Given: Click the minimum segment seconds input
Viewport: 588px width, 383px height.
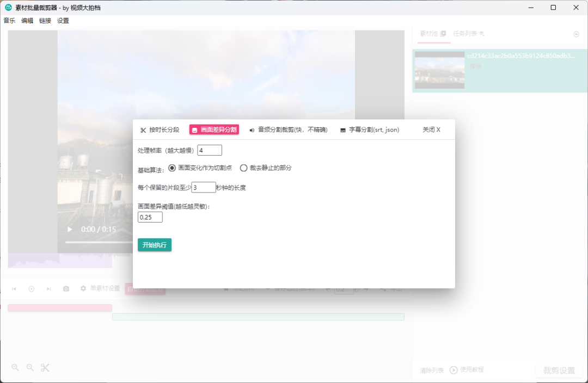Looking at the screenshot, I should 204,187.
